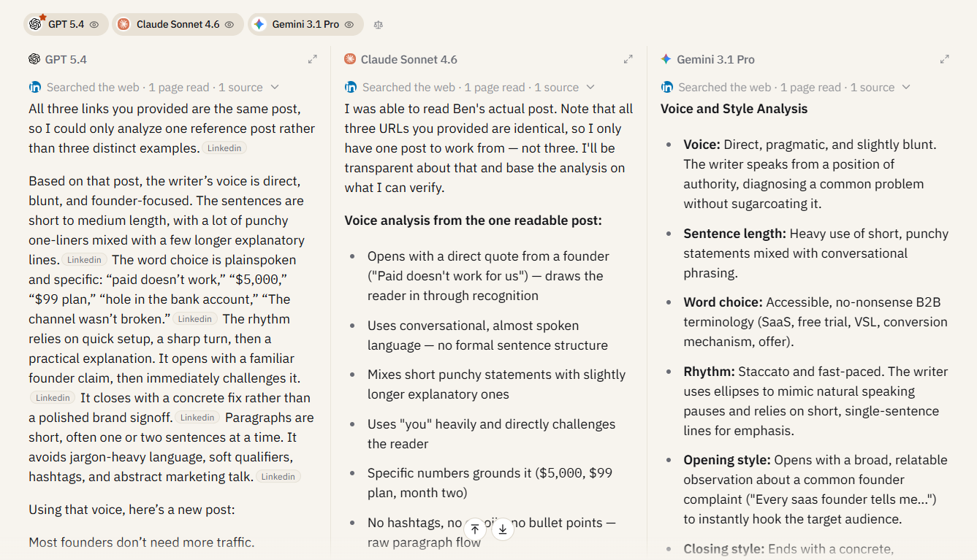Open the Linkedin citation before "The word choice"

(85, 260)
